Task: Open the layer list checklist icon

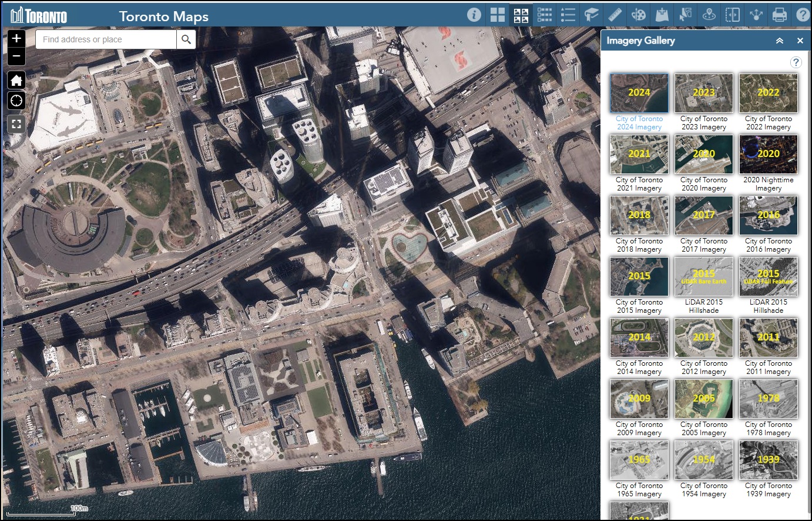Action: [x=545, y=15]
